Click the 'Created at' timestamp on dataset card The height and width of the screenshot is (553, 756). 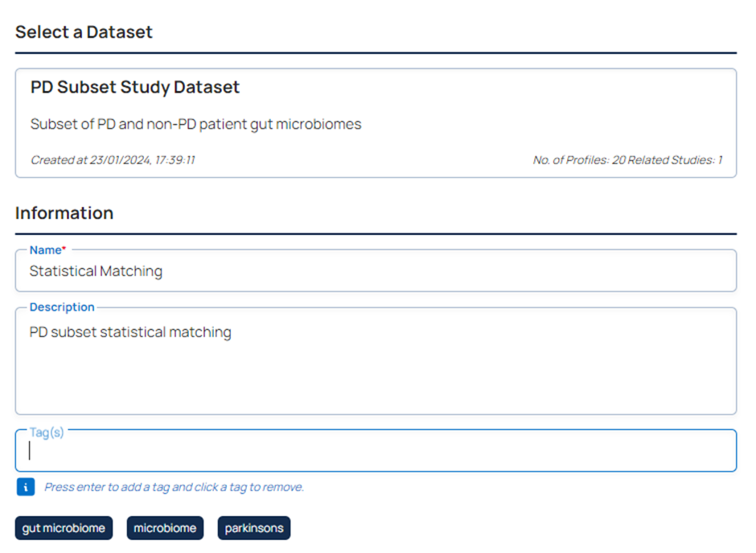coord(113,160)
